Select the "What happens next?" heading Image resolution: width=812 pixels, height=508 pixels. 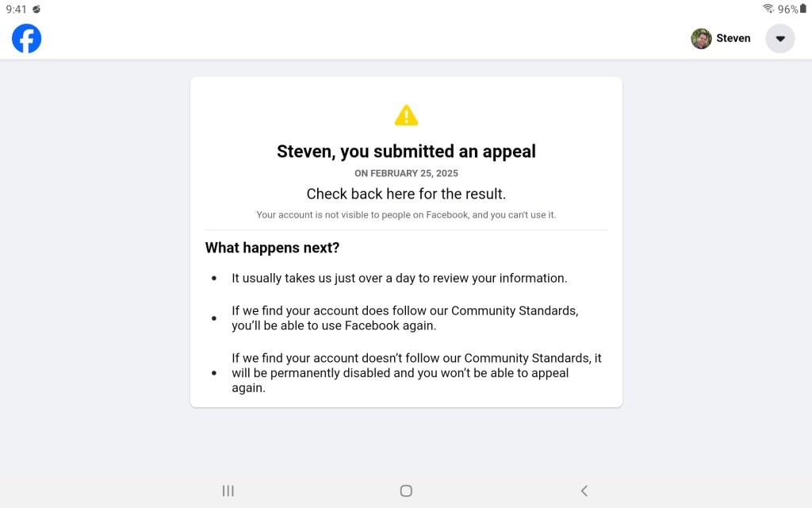[x=272, y=248]
